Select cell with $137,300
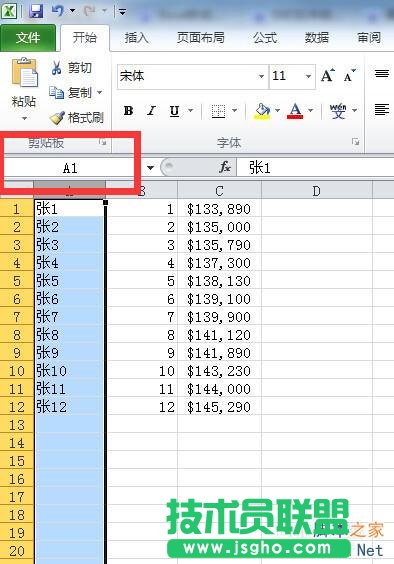This screenshot has height=564, width=394. (219, 263)
